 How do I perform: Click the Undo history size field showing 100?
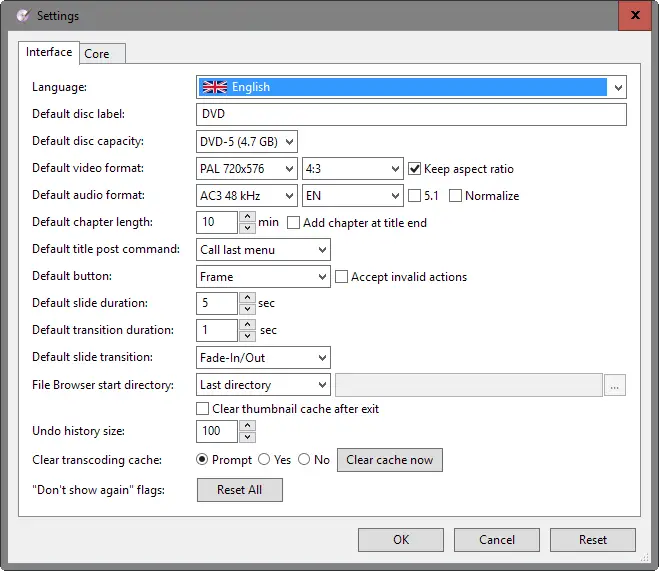[x=217, y=431]
